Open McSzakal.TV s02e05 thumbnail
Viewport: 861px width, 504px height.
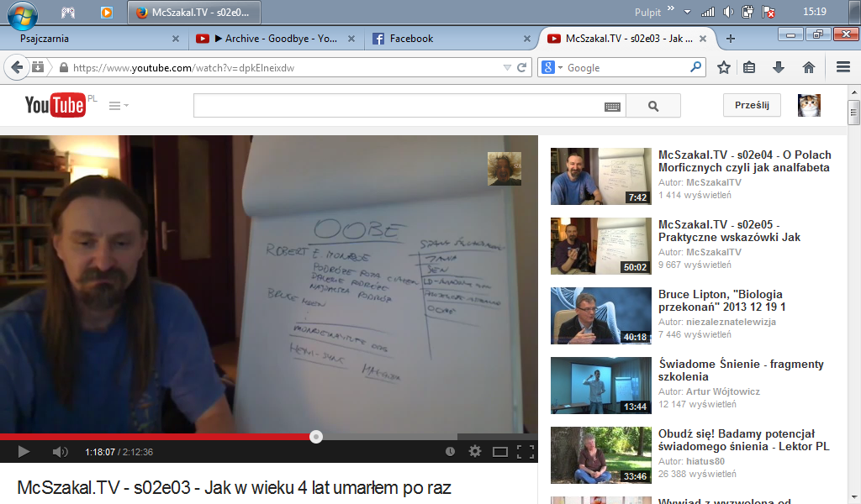(600, 245)
